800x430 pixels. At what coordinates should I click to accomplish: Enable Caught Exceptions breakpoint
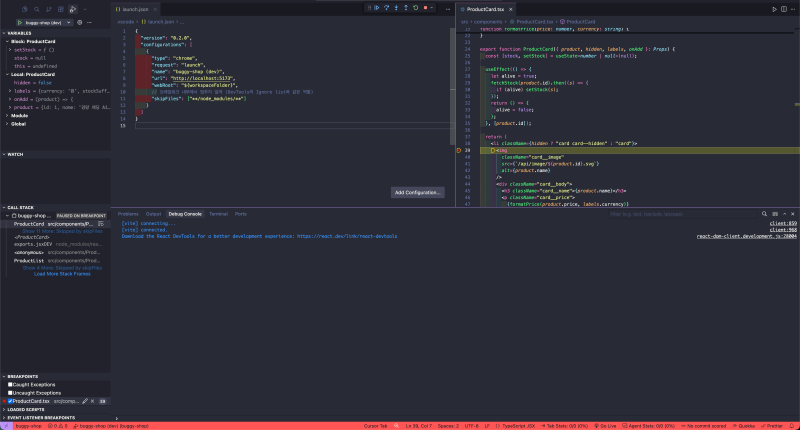pyautogui.click(x=10, y=385)
